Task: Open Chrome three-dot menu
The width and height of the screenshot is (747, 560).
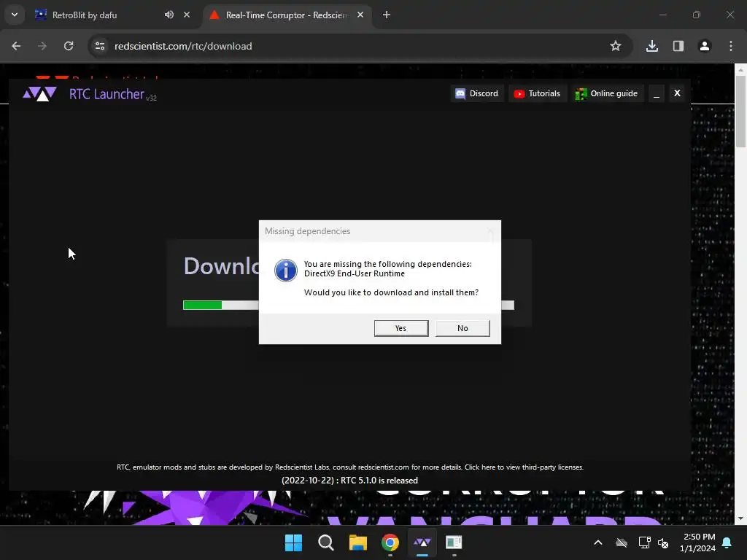Action: point(731,46)
